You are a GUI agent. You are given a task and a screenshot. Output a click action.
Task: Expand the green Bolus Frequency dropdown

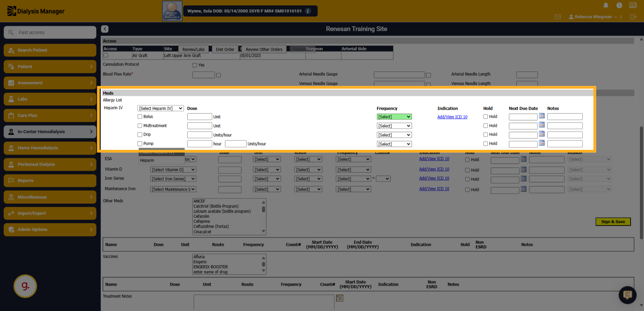tap(394, 117)
